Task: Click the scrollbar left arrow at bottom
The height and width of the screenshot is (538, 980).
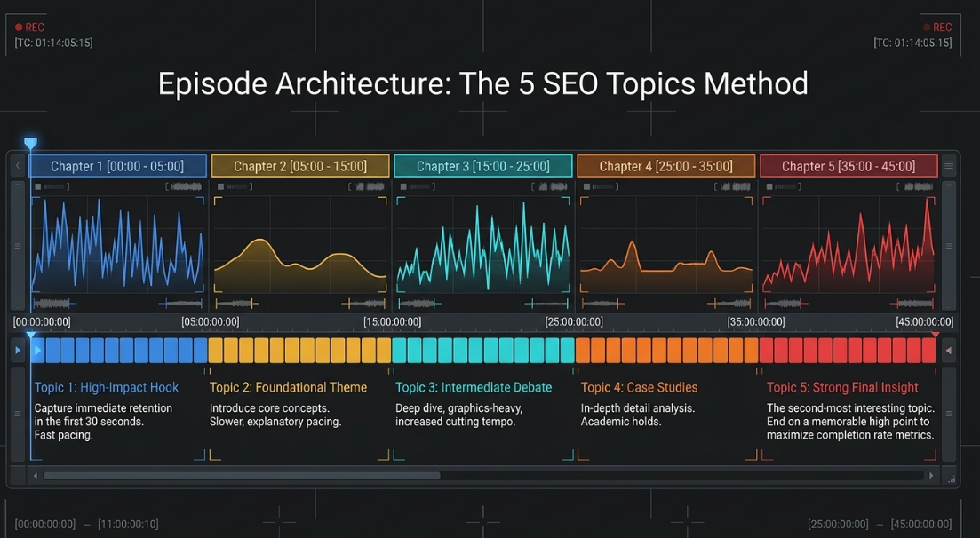Action: click(x=36, y=476)
